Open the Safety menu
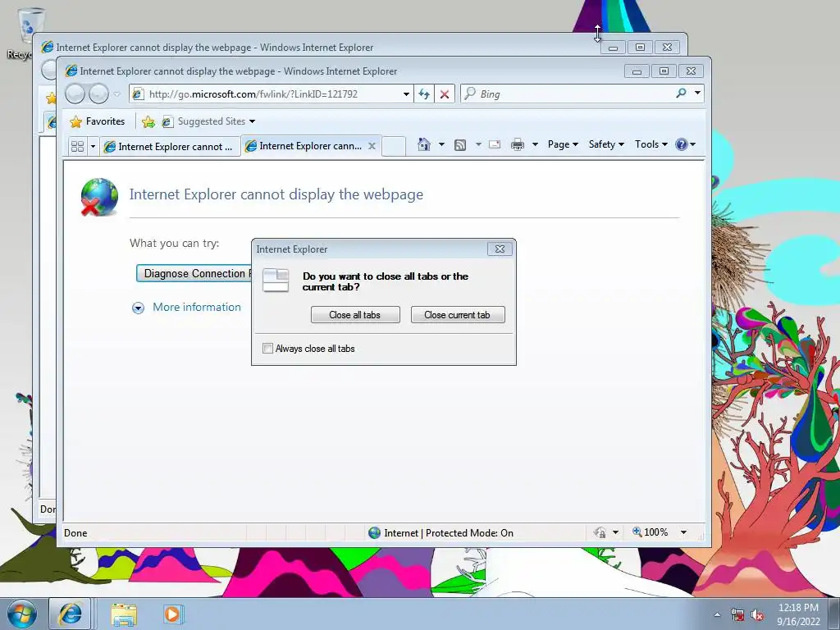 tap(606, 144)
